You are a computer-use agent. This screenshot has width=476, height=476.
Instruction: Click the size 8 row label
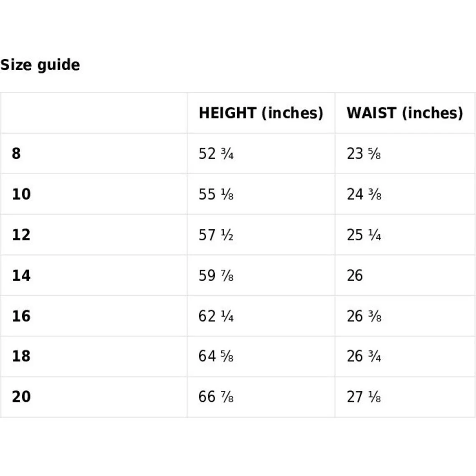(x=16, y=153)
